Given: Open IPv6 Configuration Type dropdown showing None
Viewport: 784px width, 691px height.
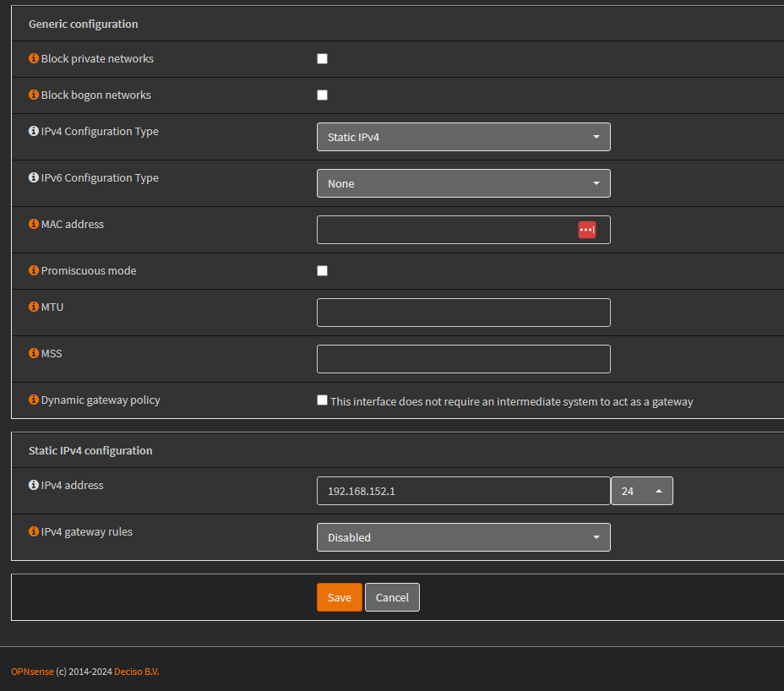Looking at the screenshot, I should coord(464,183).
